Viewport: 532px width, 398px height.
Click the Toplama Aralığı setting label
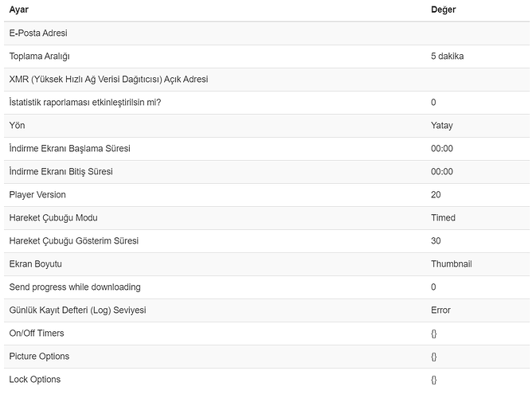39,57
